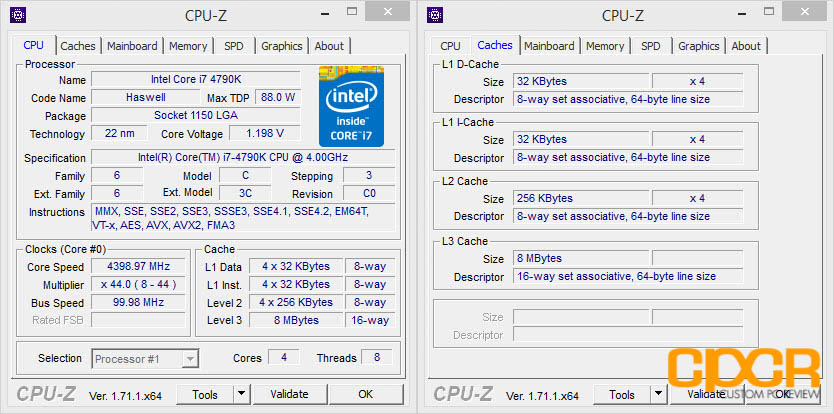834x414 pixels.
Task: Click the Max TDP value '88.0 W'
Action: (278, 97)
